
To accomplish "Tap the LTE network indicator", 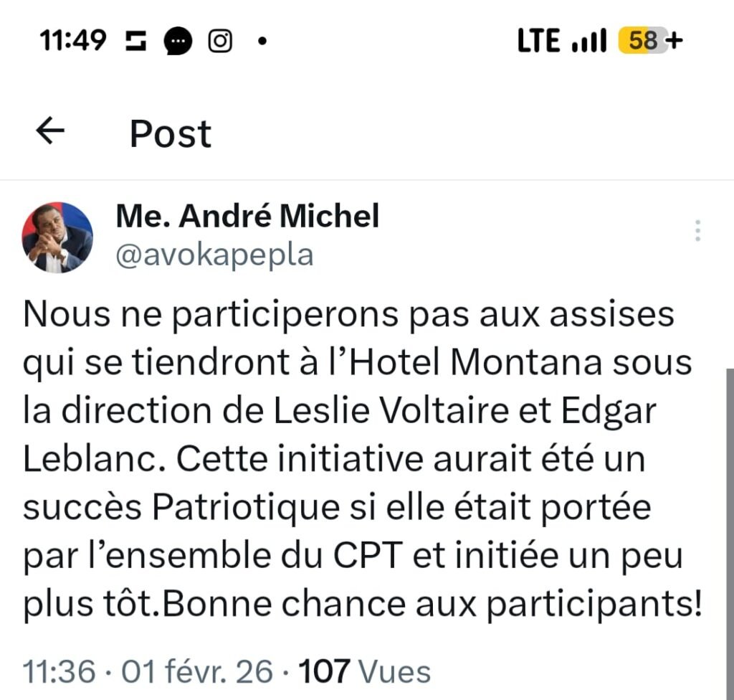I will (538, 41).
